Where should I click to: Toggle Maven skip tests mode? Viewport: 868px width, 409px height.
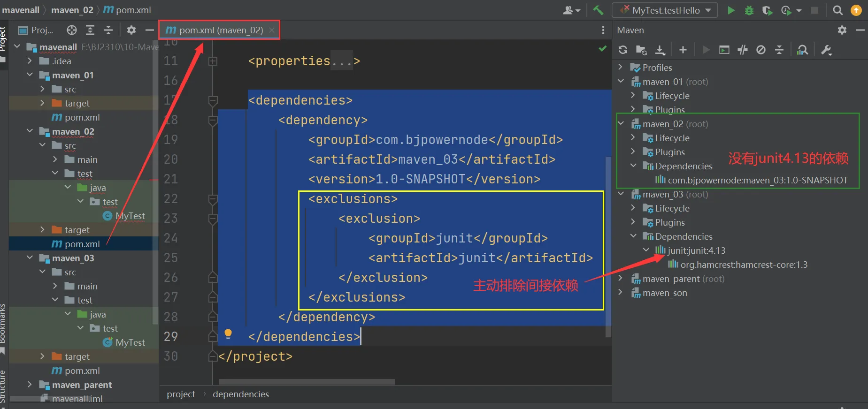761,50
